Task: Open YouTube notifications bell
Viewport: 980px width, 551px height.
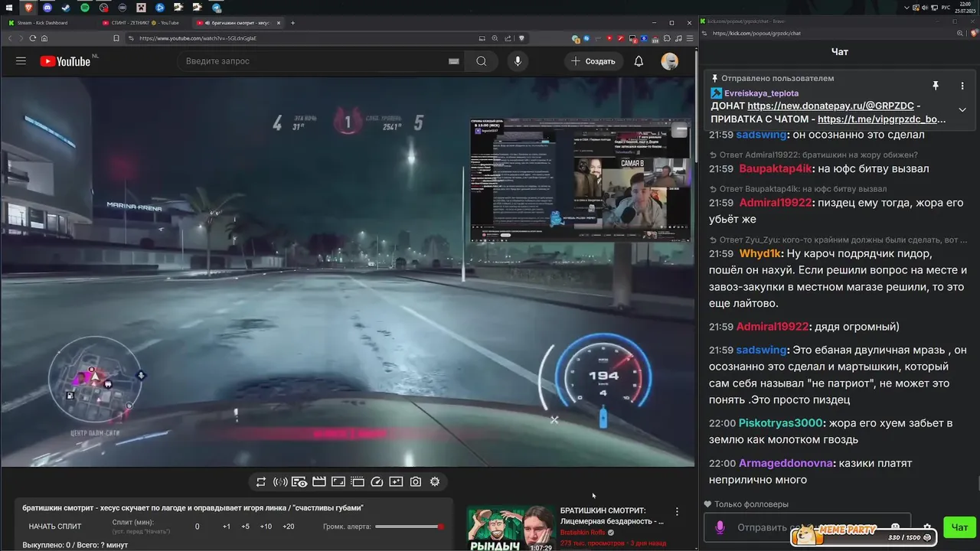Action: pyautogui.click(x=639, y=61)
